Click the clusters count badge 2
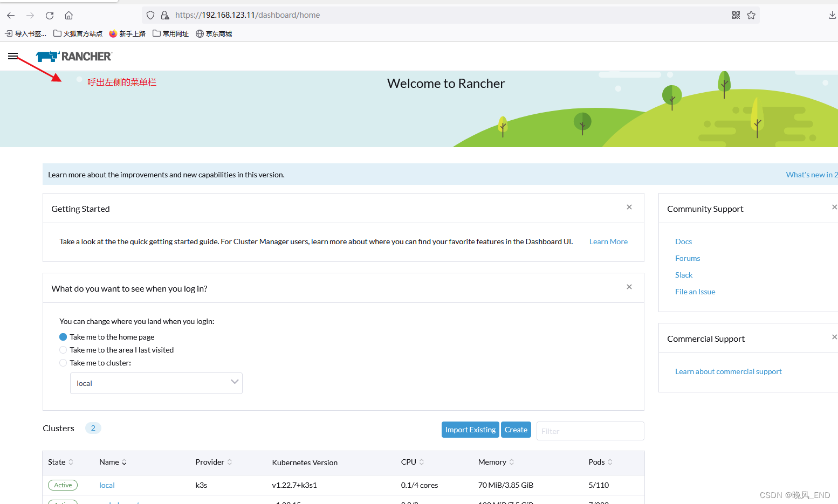 pyautogui.click(x=93, y=428)
